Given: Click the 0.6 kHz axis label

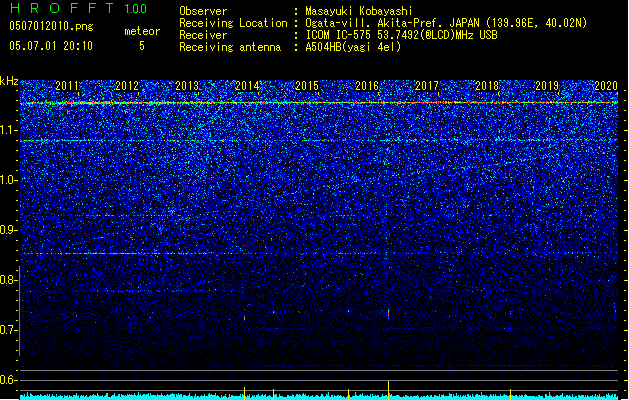Looking at the screenshot, I should click(8, 380).
